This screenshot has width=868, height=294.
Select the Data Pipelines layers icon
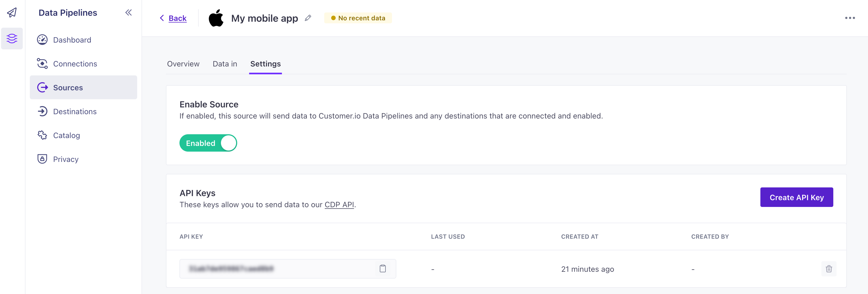[x=12, y=39]
